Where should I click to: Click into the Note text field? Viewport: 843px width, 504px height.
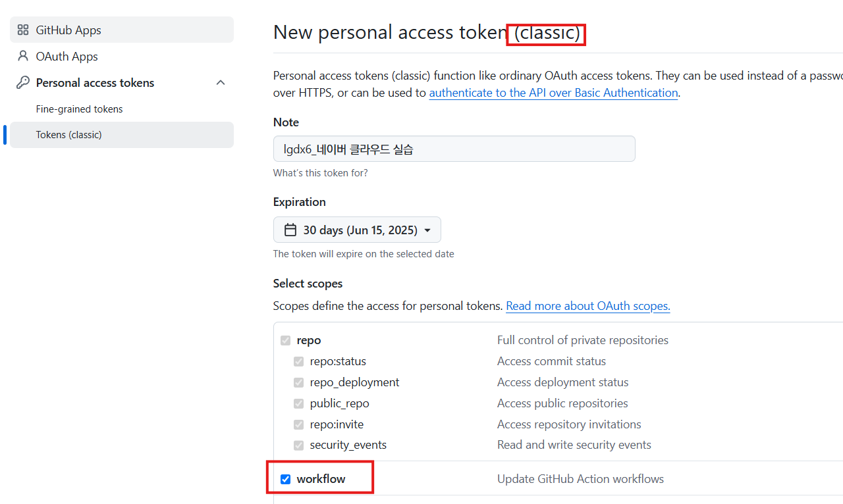click(454, 149)
